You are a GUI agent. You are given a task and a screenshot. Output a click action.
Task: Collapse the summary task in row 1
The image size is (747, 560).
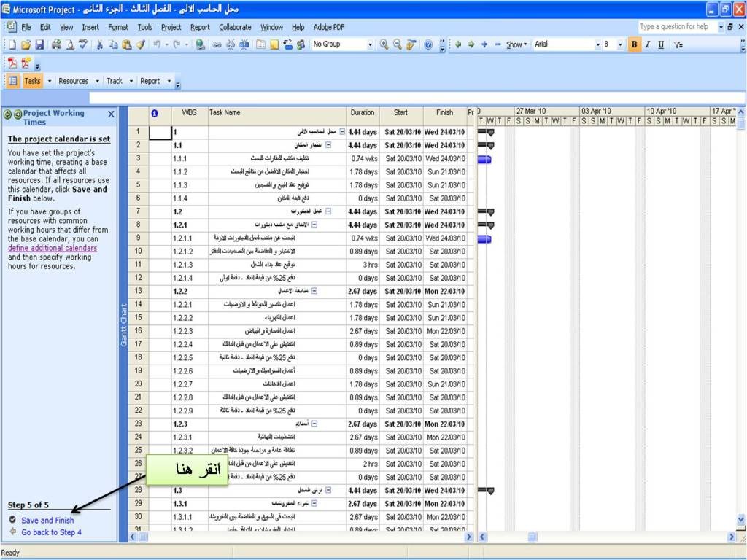pyautogui.click(x=342, y=132)
